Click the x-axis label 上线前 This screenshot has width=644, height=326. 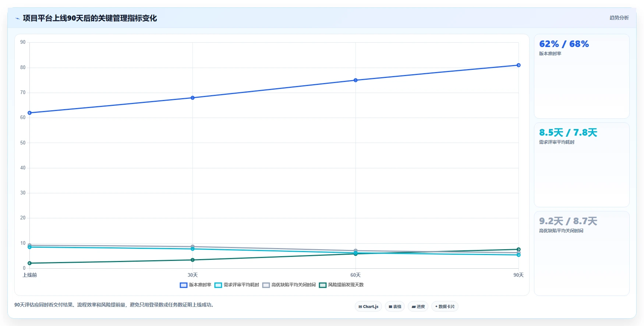[30, 275]
